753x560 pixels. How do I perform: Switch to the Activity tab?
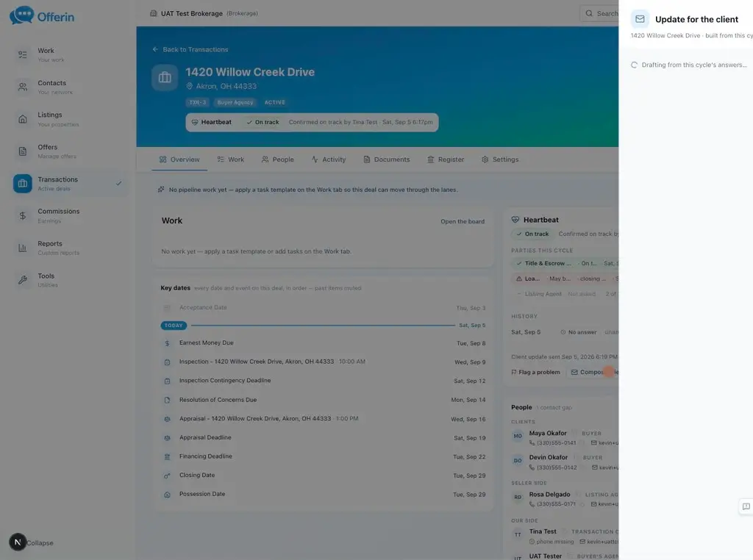point(329,159)
